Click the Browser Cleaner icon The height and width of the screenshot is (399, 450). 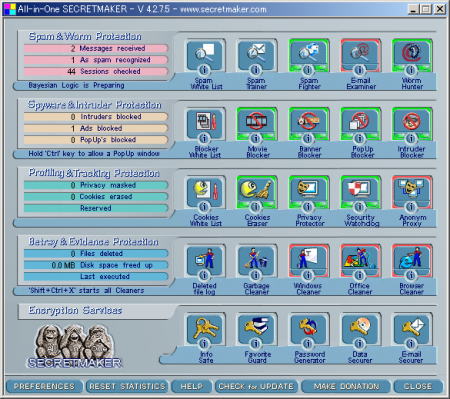pyautogui.click(x=412, y=259)
